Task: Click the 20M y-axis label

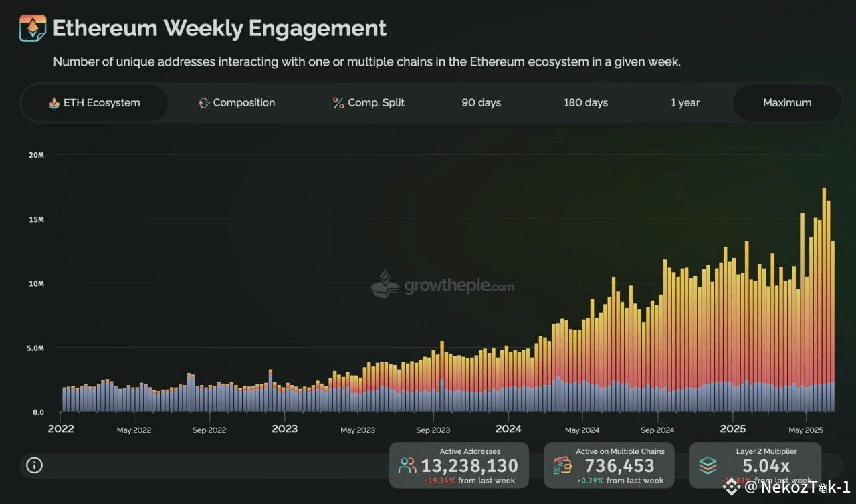Action: coord(36,155)
